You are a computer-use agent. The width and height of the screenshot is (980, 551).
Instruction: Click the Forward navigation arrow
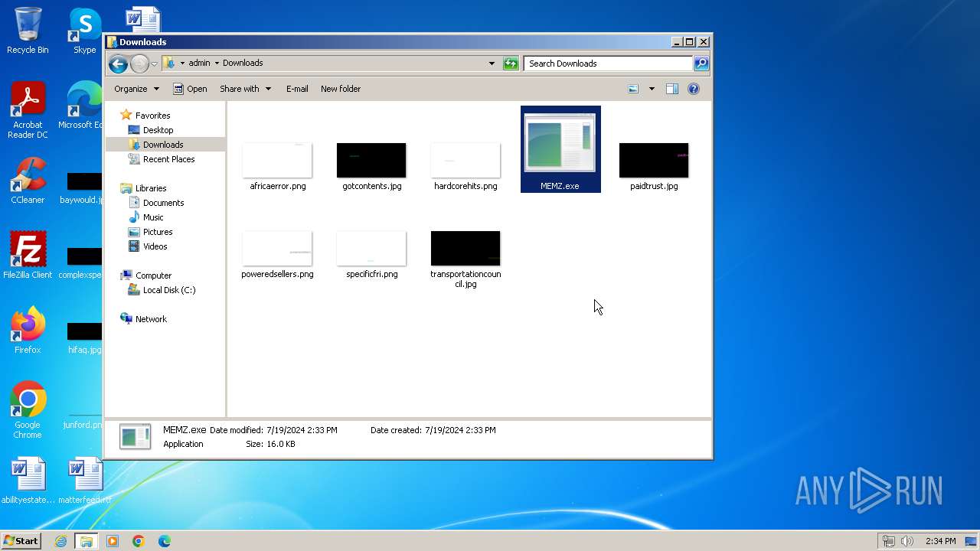139,64
